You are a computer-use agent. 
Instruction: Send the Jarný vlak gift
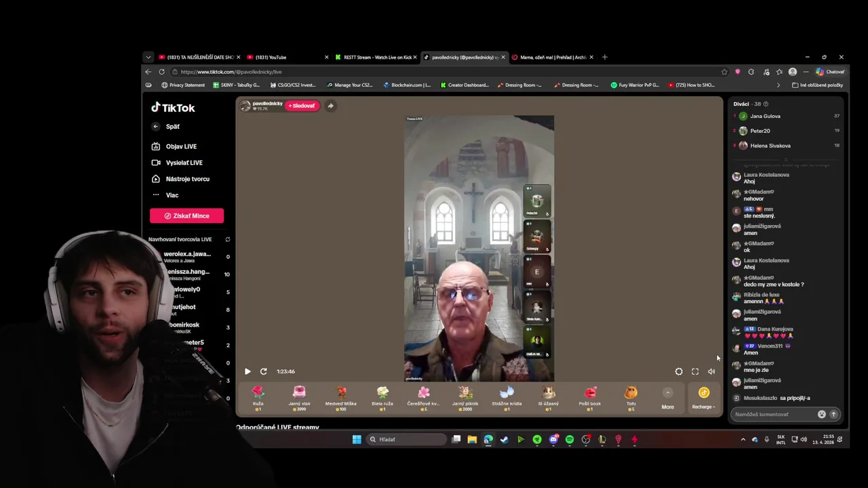(299, 398)
